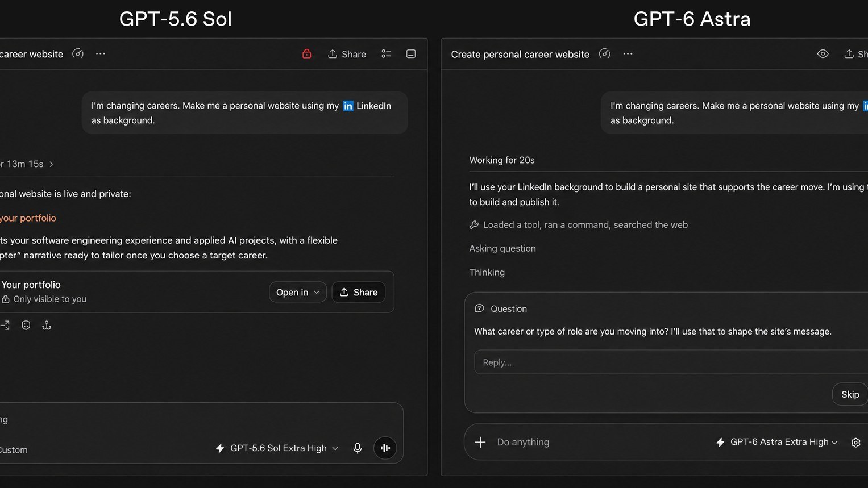Toggle the eye icon in GPT-6 Astra header
Viewport: 868px width, 488px height.
click(823, 54)
